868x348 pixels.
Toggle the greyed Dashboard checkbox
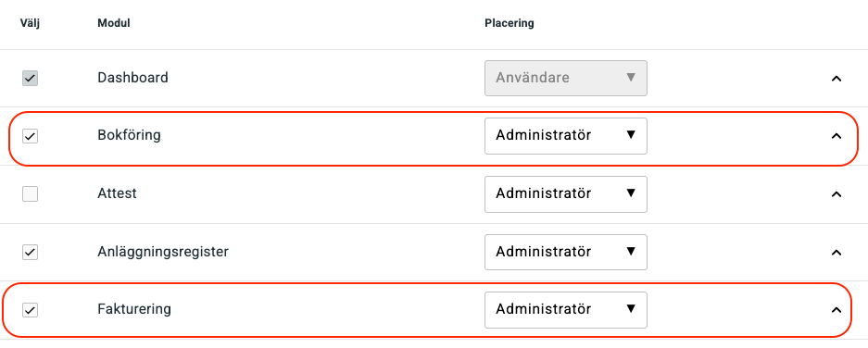[x=30, y=78]
